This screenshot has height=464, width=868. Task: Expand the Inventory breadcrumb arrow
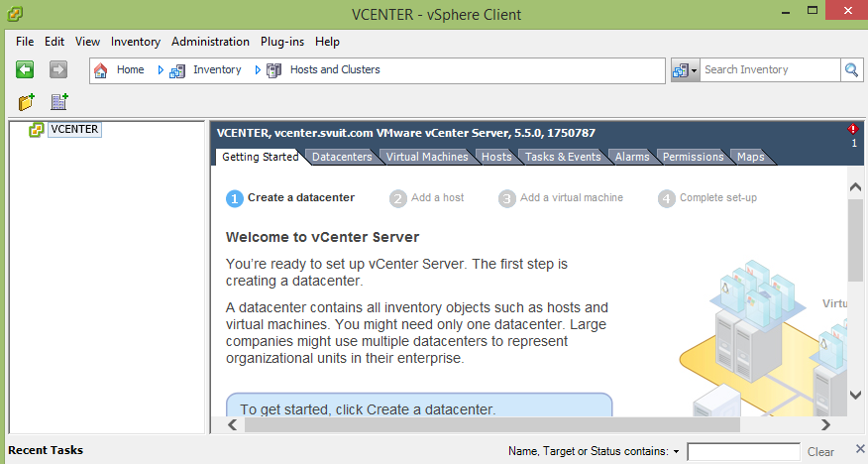pyautogui.click(x=162, y=70)
